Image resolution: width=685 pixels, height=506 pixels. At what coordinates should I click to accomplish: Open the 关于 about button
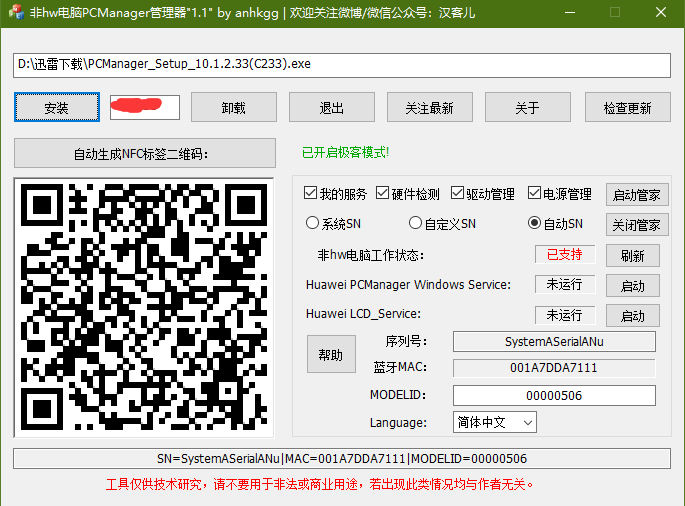(528, 107)
